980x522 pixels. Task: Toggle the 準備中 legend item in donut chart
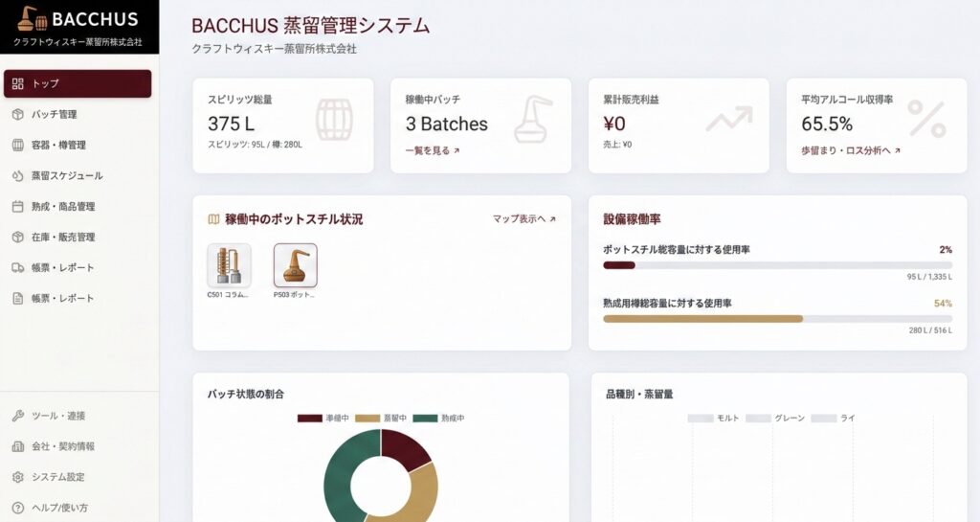(x=324, y=419)
